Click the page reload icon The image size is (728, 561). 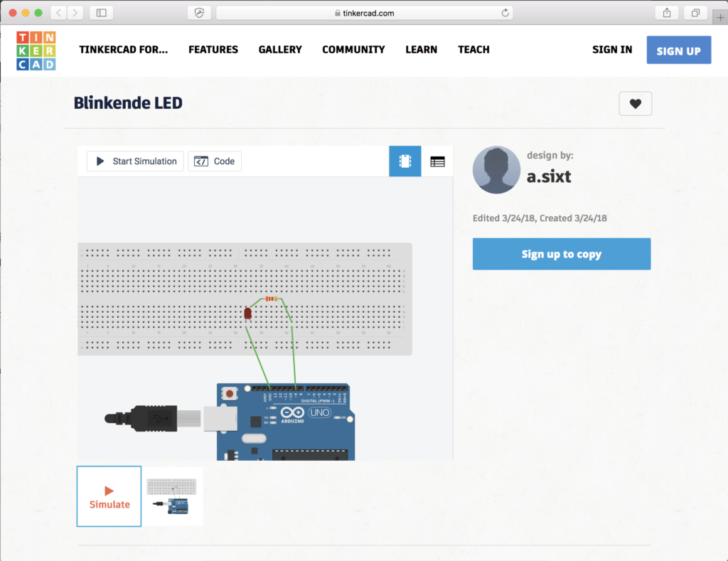[505, 13]
